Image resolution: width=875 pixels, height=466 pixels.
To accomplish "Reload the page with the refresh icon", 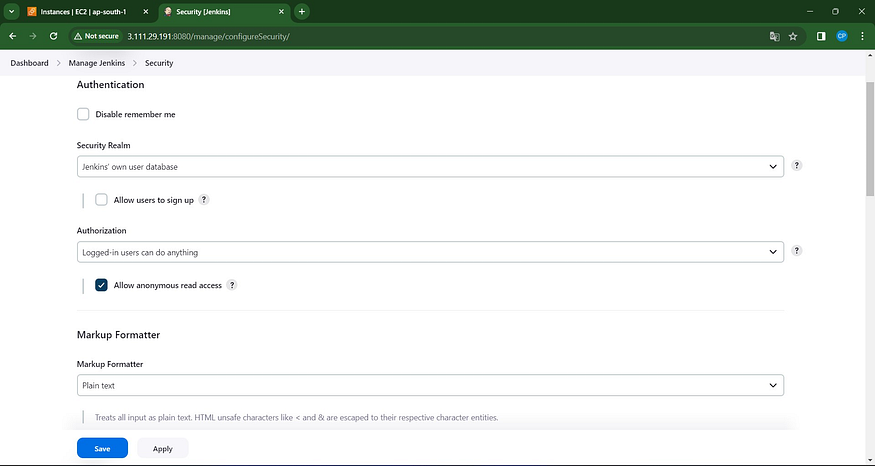I will [54, 36].
